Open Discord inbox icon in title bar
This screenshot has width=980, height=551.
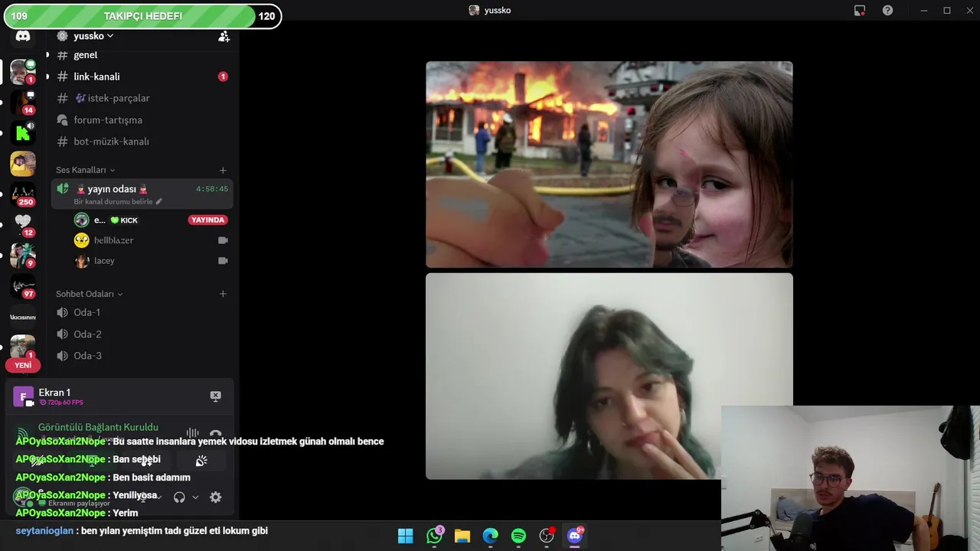point(860,10)
